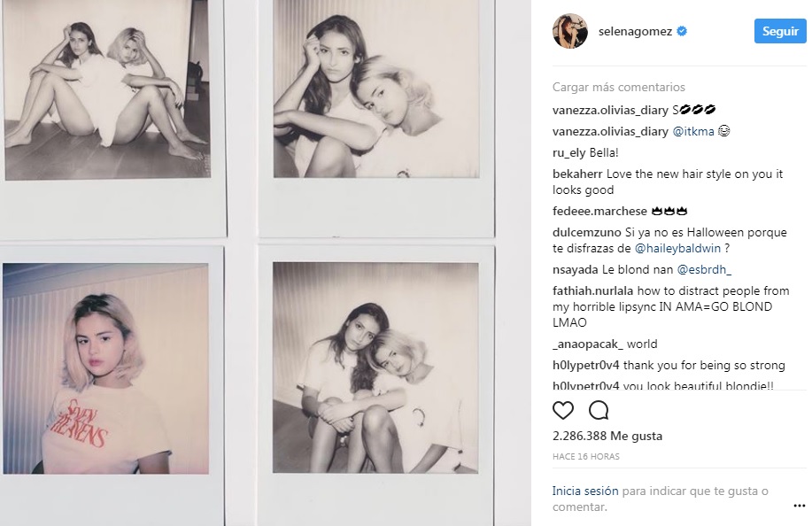812x526 pixels.
Task: Open bekaherr commenter profile
Action: click(576, 174)
